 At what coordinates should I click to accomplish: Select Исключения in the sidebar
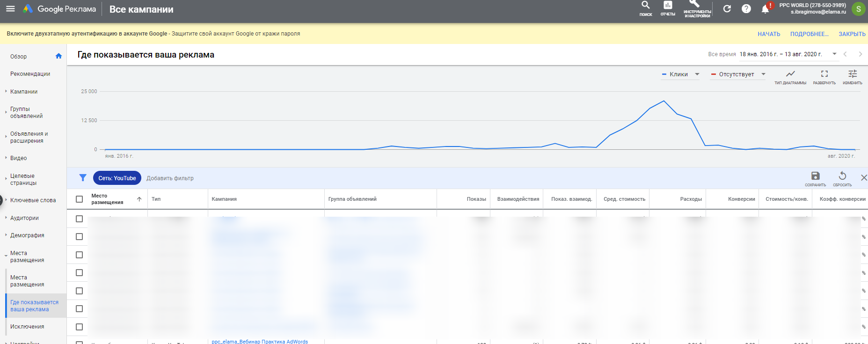[x=27, y=327]
